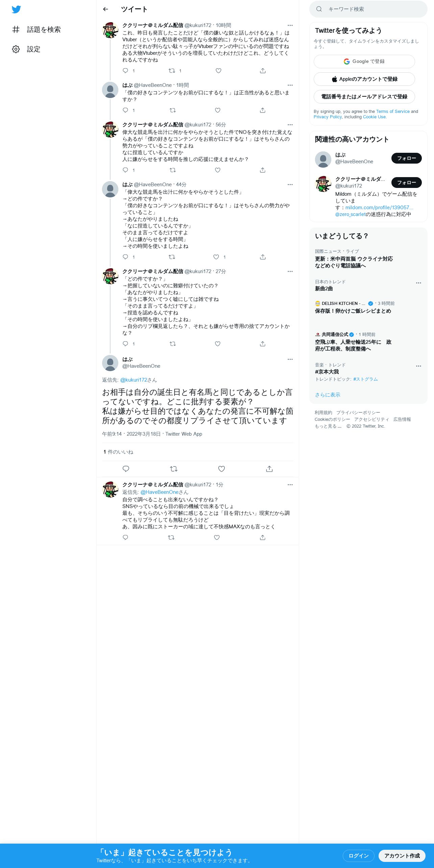
Task: Sign up with Google で登録
Action: click(x=364, y=62)
